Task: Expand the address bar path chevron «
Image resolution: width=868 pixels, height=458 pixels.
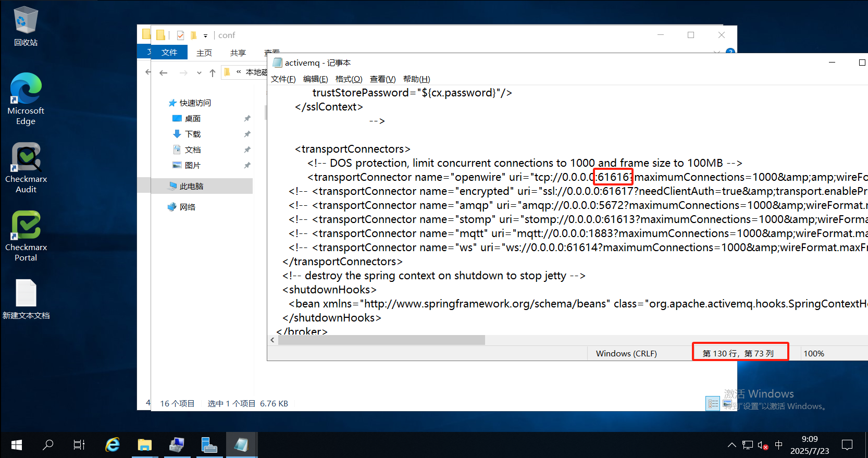Action: (239, 72)
